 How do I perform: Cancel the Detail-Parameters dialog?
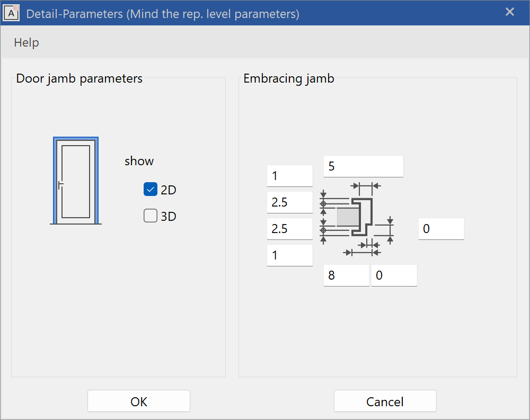[x=385, y=401]
